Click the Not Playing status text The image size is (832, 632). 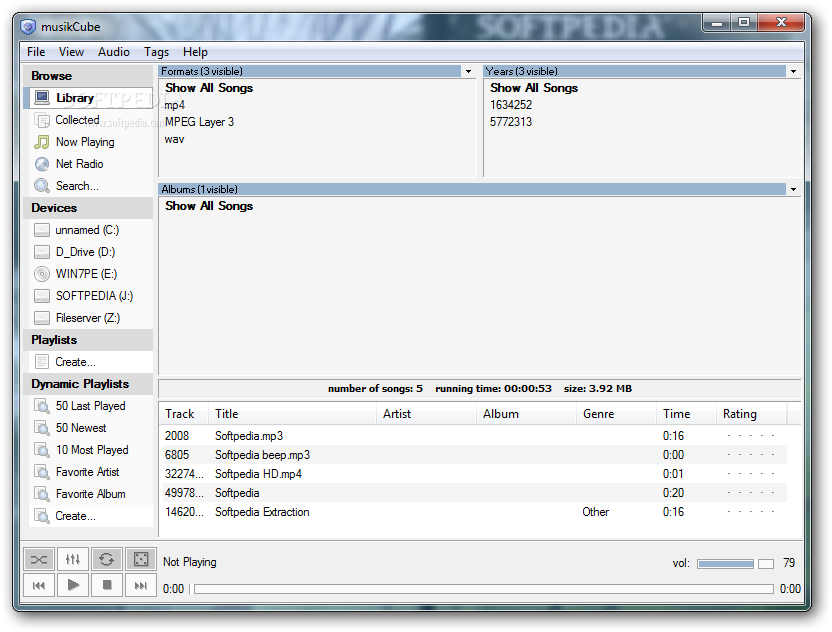pyautogui.click(x=189, y=562)
